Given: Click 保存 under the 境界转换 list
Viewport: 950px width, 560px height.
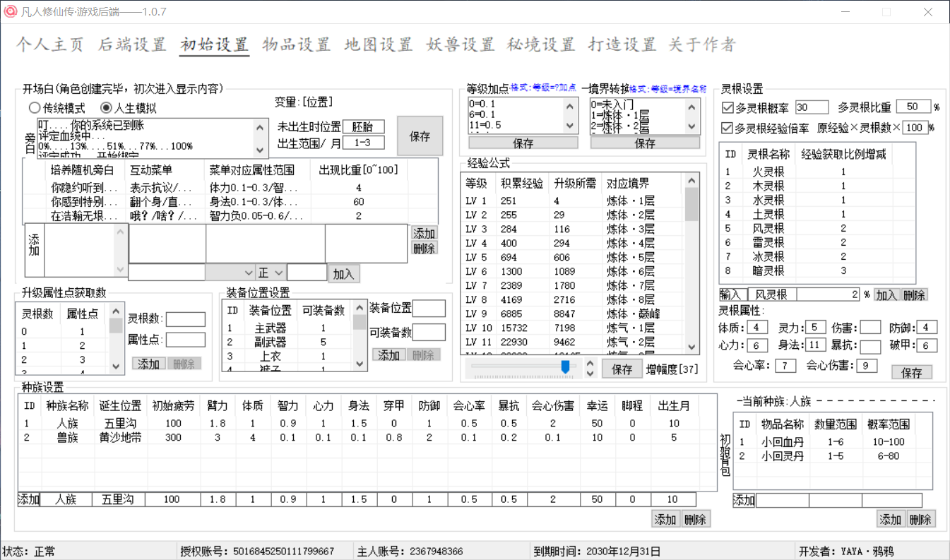Looking at the screenshot, I should pos(645,143).
